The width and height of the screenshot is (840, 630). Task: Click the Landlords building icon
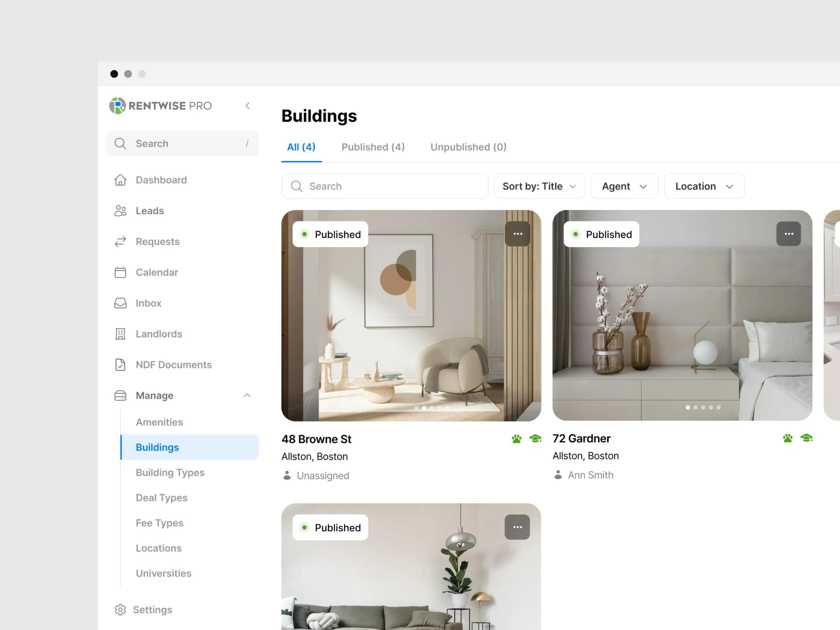pos(120,334)
